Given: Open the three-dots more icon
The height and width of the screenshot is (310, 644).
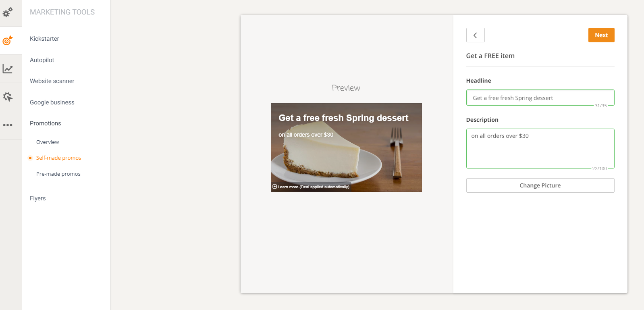Looking at the screenshot, I should click(x=8, y=125).
